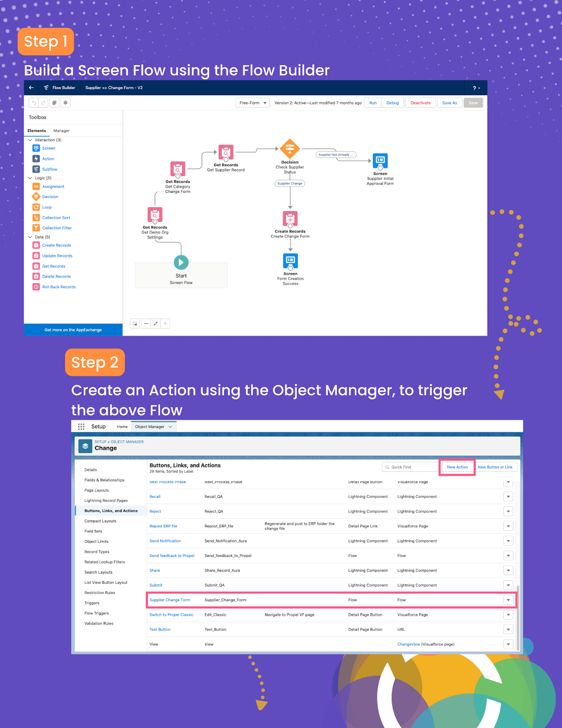Click the Save As button
The width and height of the screenshot is (562, 728).
click(450, 103)
